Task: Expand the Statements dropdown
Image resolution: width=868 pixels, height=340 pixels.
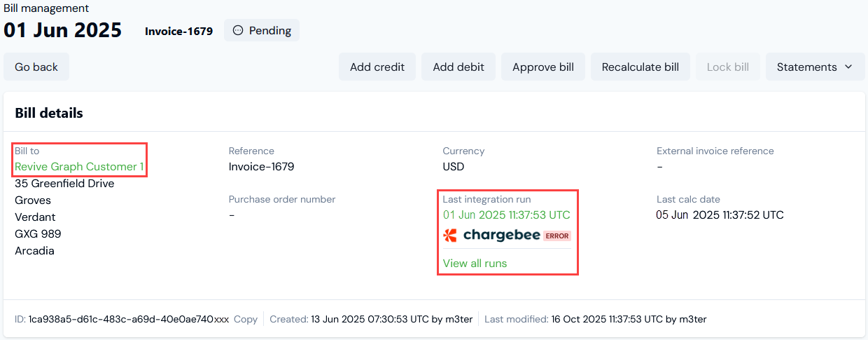Action: point(815,67)
